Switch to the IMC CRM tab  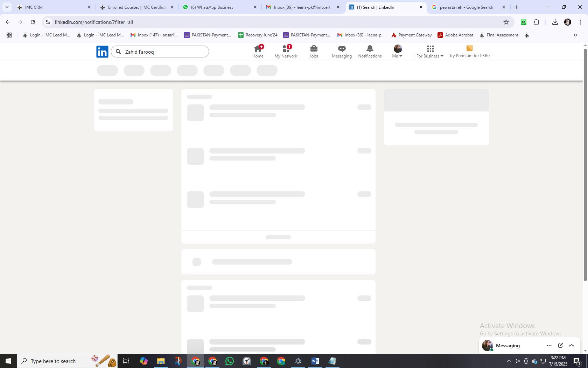coord(54,7)
